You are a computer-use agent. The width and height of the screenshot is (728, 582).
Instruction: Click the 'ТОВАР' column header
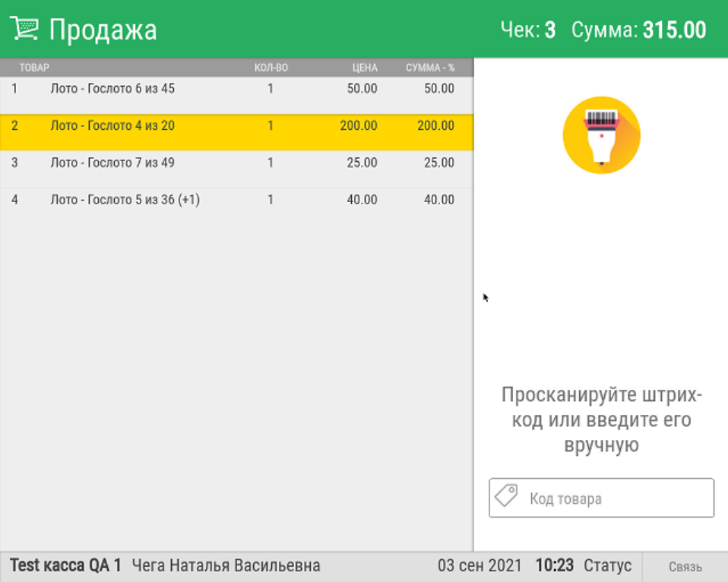[x=34, y=68]
